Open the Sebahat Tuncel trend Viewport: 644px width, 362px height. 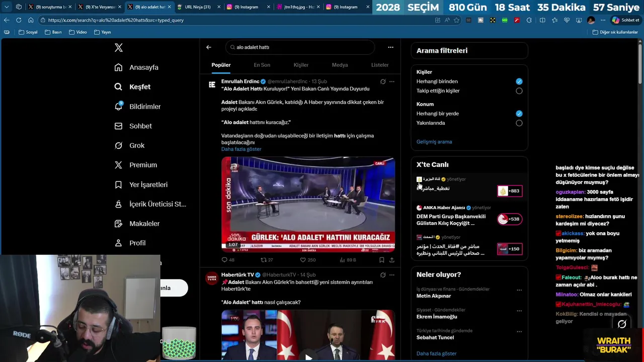[435, 338]
